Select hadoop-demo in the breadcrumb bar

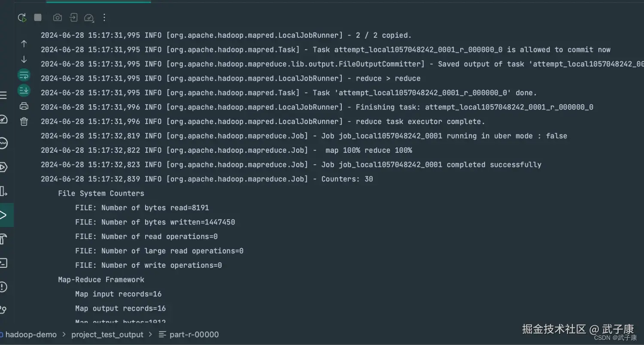30,335
